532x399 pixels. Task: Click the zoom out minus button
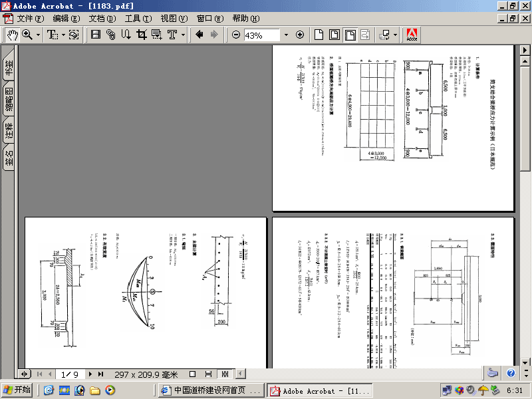pos(236,35)
